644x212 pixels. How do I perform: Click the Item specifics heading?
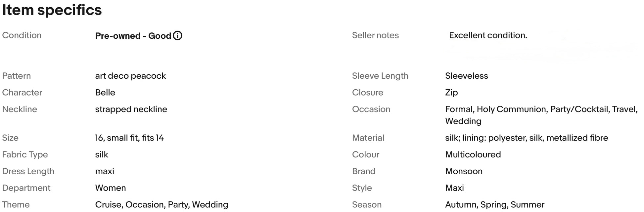coord(52,10)
